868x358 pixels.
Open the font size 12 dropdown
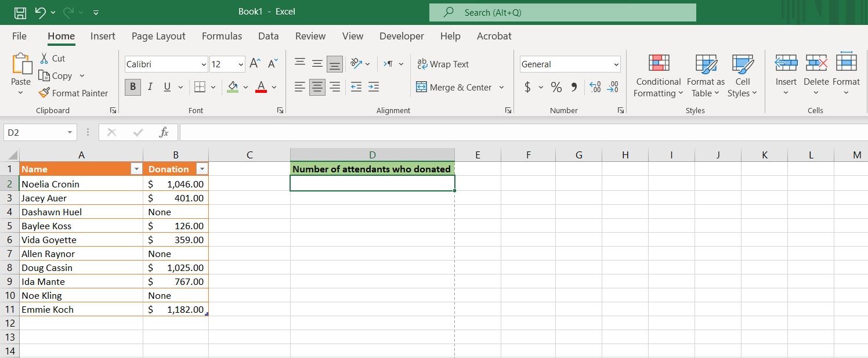(x=241, y=64)
